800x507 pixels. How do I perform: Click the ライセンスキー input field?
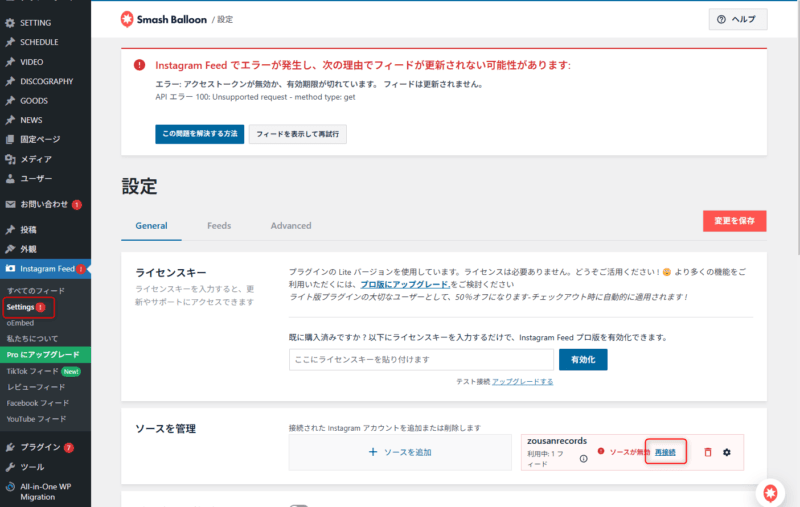(421, 359)
